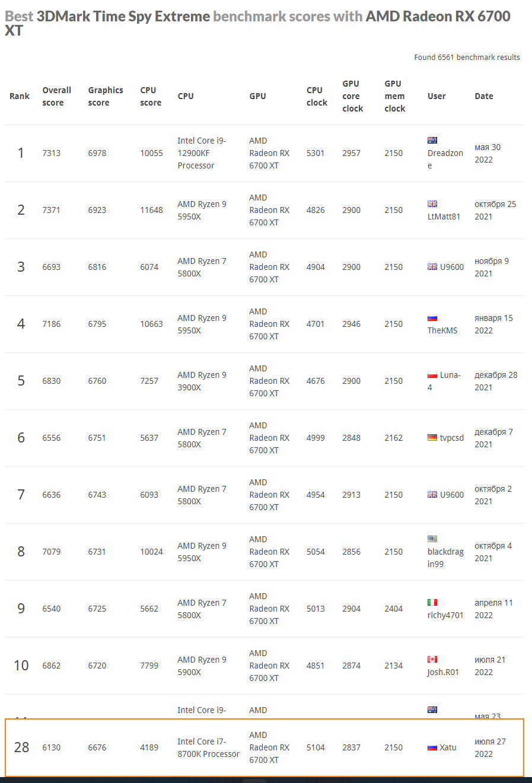Open the Xatu user profile link

448,747
